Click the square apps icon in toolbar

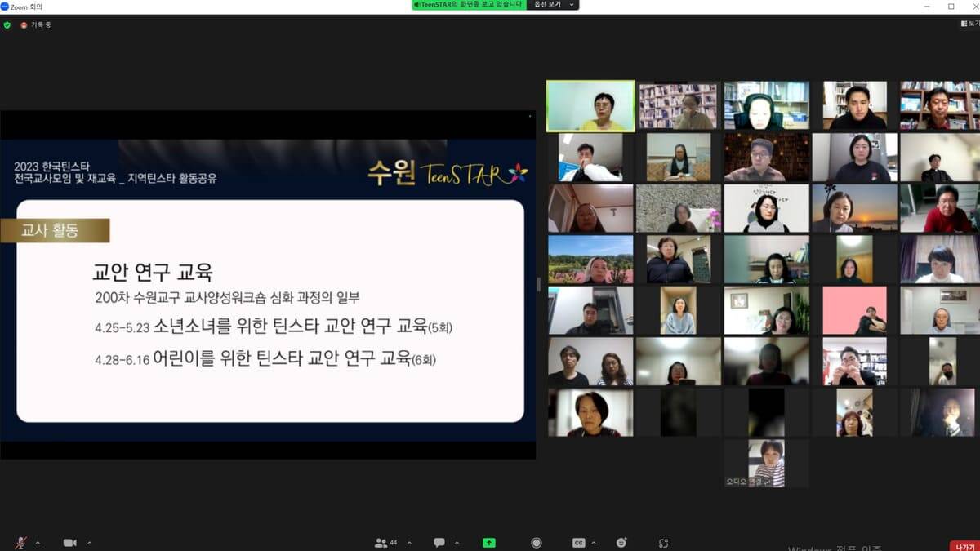664,543
